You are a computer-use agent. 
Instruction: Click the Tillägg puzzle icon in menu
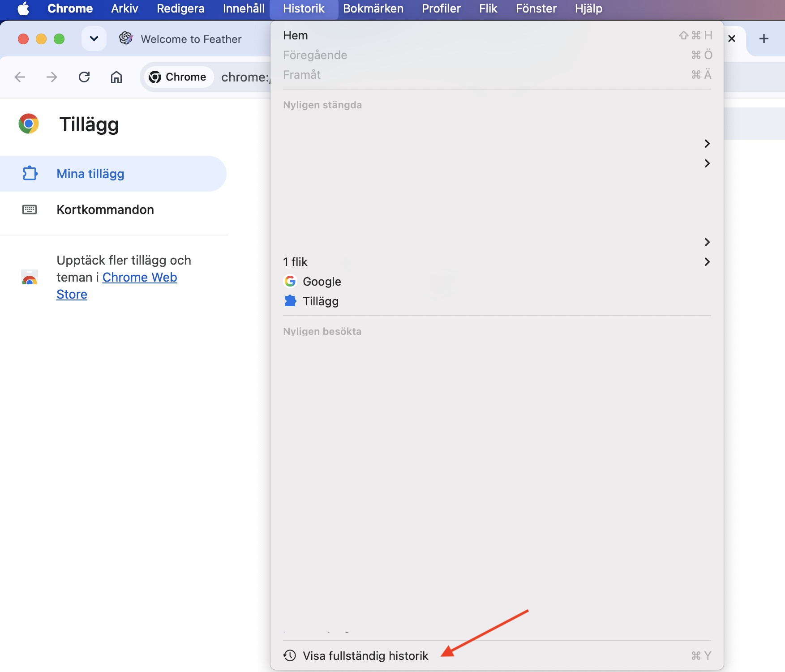pos(290,301)
